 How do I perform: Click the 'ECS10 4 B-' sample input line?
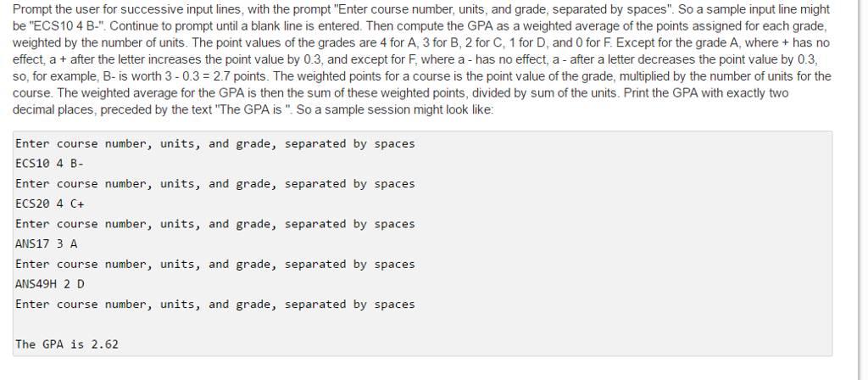pos(49,164)
